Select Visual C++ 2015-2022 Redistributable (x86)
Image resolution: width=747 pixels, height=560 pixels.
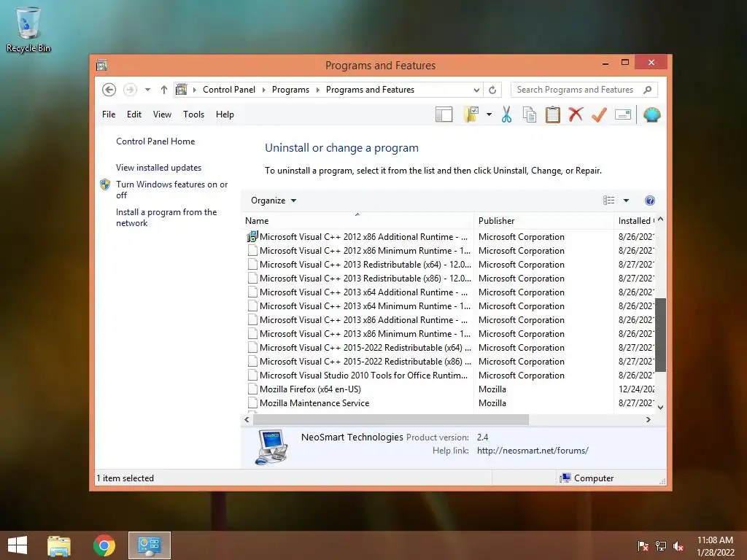coord(357,362)
